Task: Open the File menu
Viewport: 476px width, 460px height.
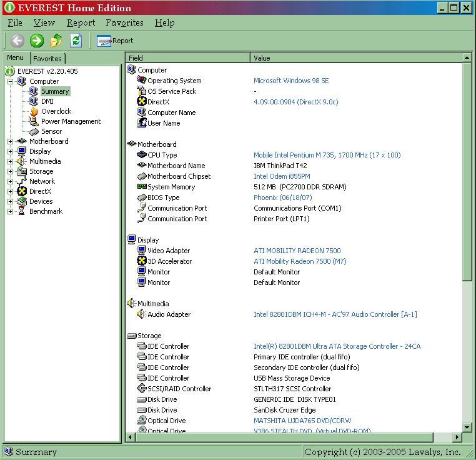Action: (15, 22)
